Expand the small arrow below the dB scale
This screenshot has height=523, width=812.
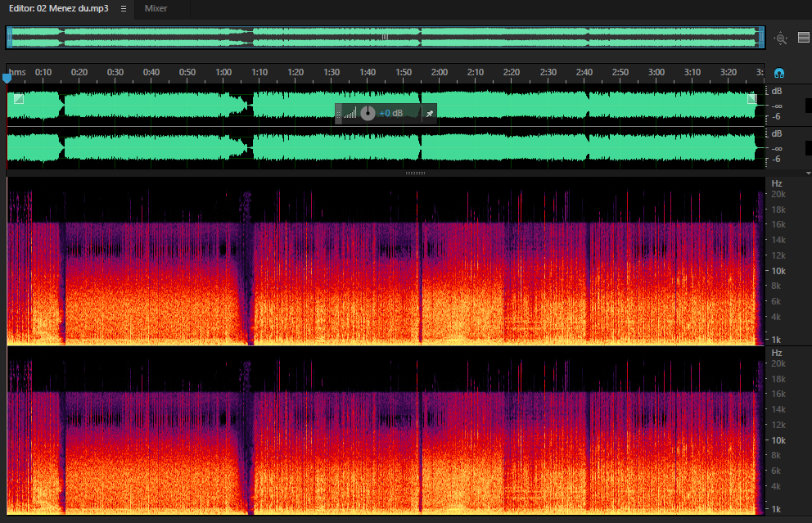[x=809, y=173]
